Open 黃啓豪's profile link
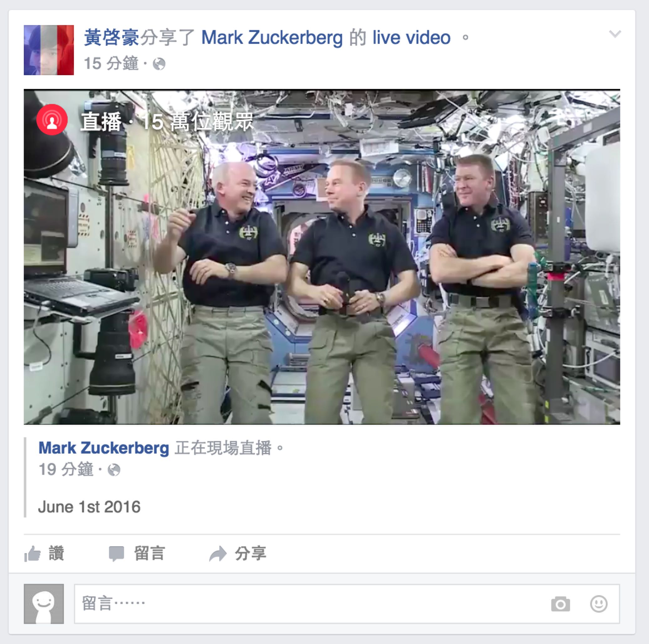Viewport: 649px width, 644px height. point(111,37)
